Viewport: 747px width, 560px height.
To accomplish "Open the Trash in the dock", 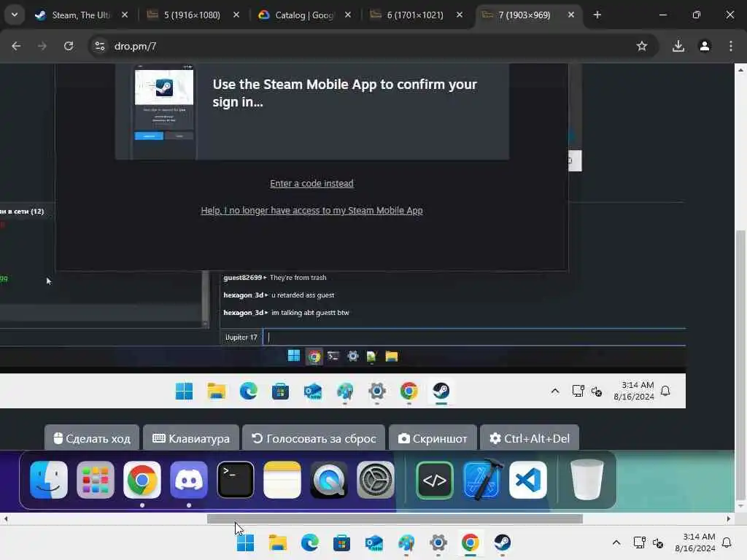I will pos(587,480).
